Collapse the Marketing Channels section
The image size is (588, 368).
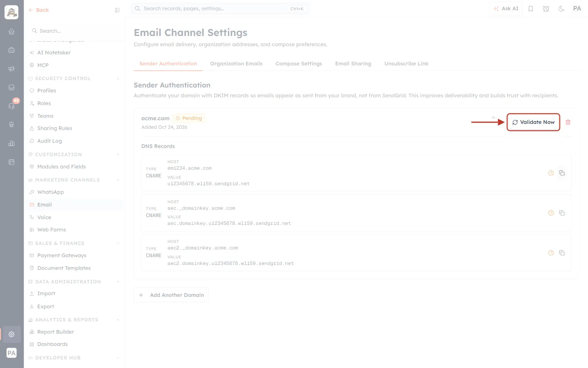click(x=118, y=180)
